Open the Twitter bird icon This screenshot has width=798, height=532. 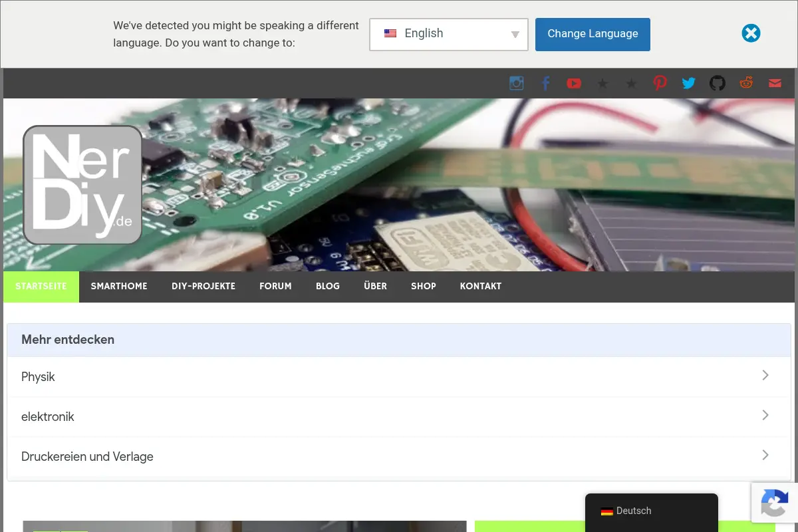(688, 83)
